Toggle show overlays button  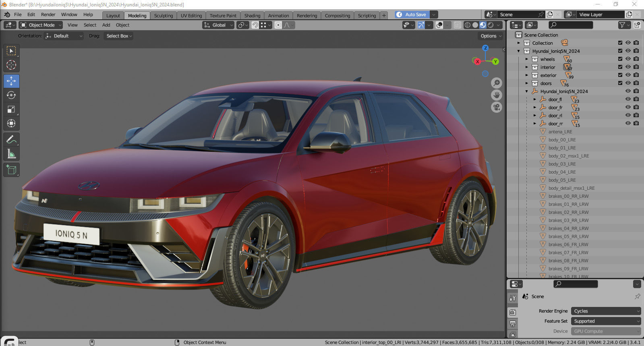(439, 25)
